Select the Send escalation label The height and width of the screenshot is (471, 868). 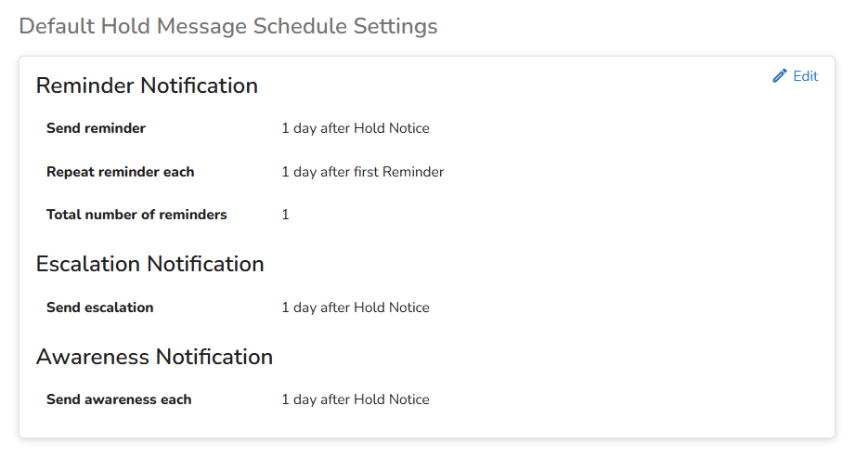pos(99,307)
